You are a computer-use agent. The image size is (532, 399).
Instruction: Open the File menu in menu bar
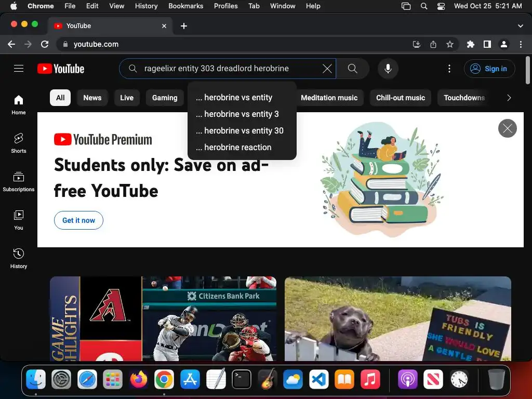coord(70,6)
